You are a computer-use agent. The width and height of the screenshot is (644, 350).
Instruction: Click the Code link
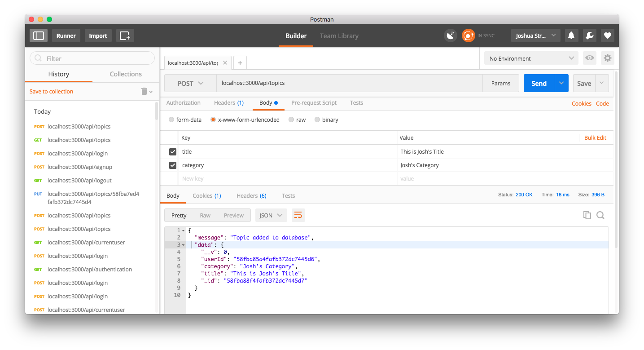pos(602,103)
